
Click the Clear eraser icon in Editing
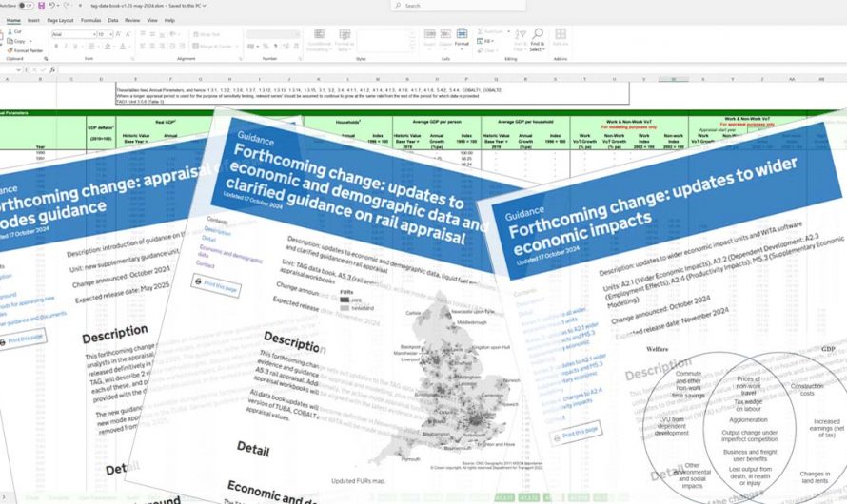click(481, 50)
